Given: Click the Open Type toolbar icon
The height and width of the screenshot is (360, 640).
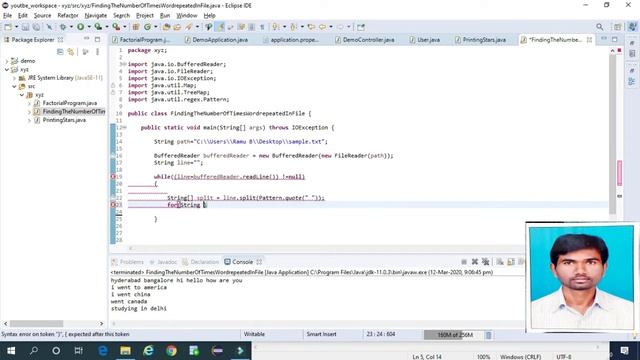Looking at the screenshot, I should click(x=166, y=27).
